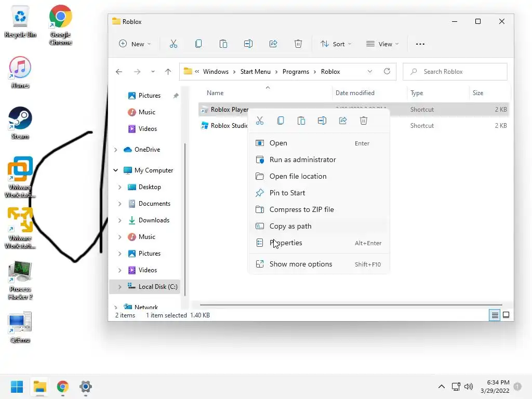
Task: Choose Run as administrator
Action: pyautogui.click(x=319, y=160)
